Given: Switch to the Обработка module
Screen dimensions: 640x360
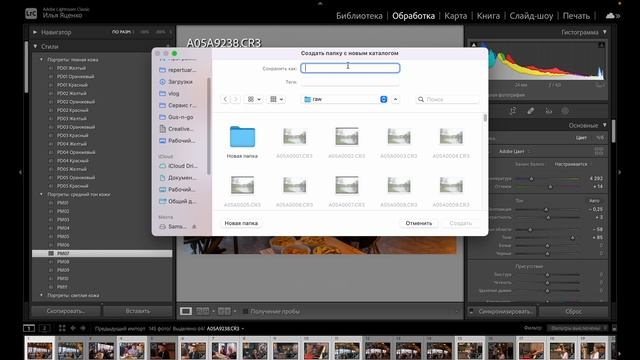Looking at the screenshot, I should click(x=413, y=16).
